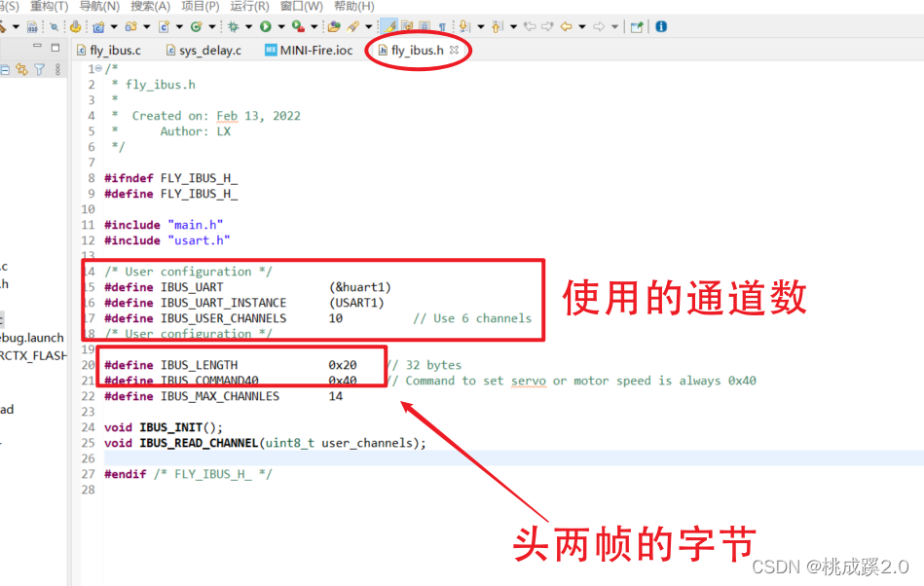Viewport: 924px width, 586px height.
Task: Click the open element folder icon
Action: [x=334, y=26]
